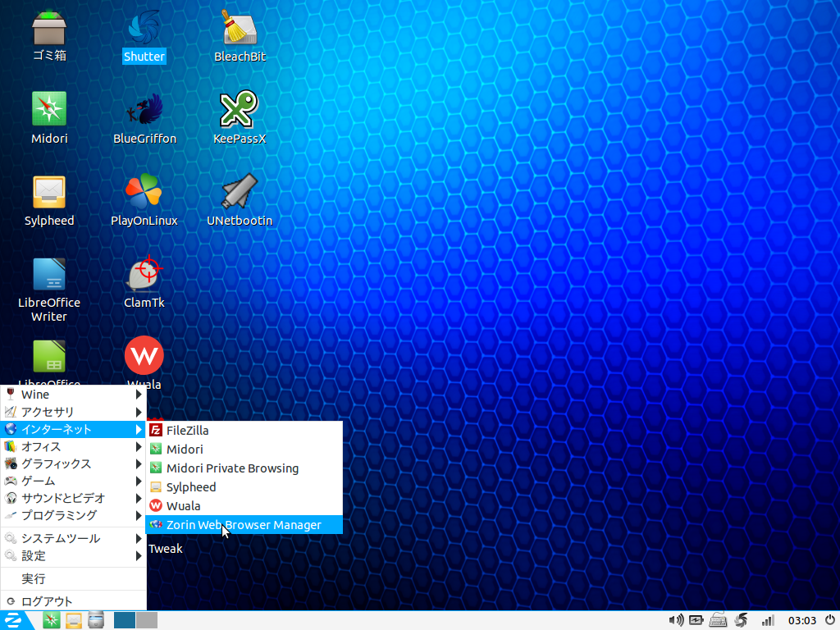Launch Sylpheed from the Internet submenu

(x=244, y=487)
